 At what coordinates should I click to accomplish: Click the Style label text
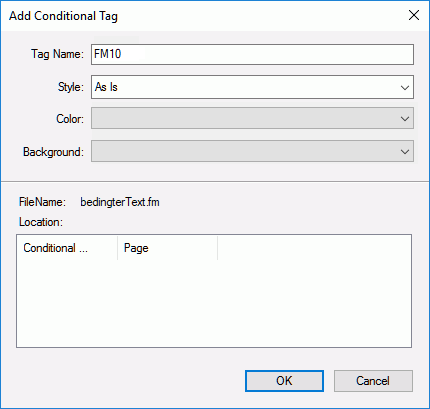(71, 87)
